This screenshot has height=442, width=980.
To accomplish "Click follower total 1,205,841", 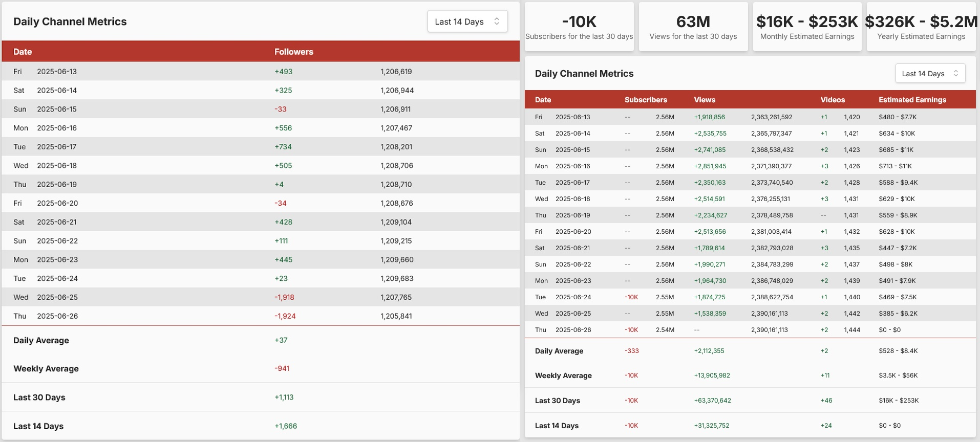I will 396,316.
